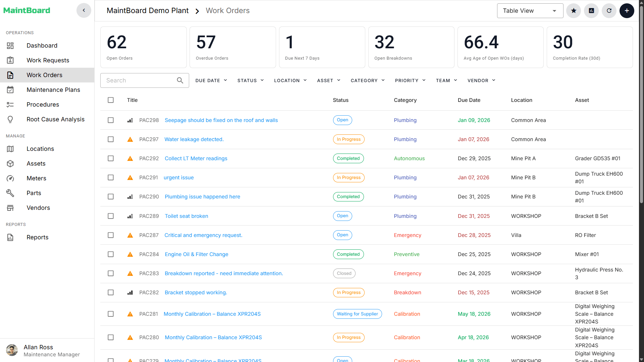Go to Maintenance Plans in sidebar
Image resolution: width=644 pixels, height=362 pixels.
tap(53, 90)
